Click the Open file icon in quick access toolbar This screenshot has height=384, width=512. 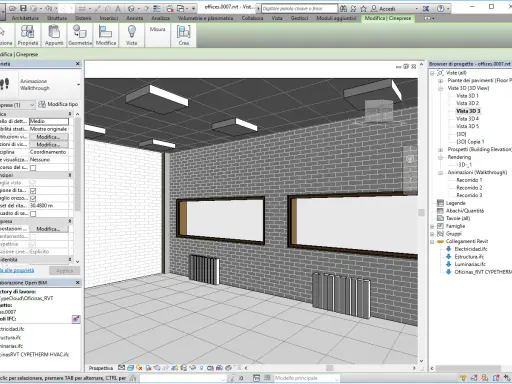[13, 8]
